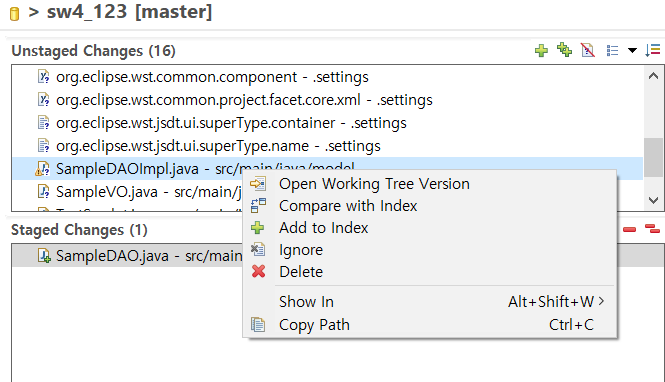Image resolution: width=665 pixels, height=382 pixels.
Task: Open the Show In submenu
Action: pyautogui.click(x=430, y=301)
